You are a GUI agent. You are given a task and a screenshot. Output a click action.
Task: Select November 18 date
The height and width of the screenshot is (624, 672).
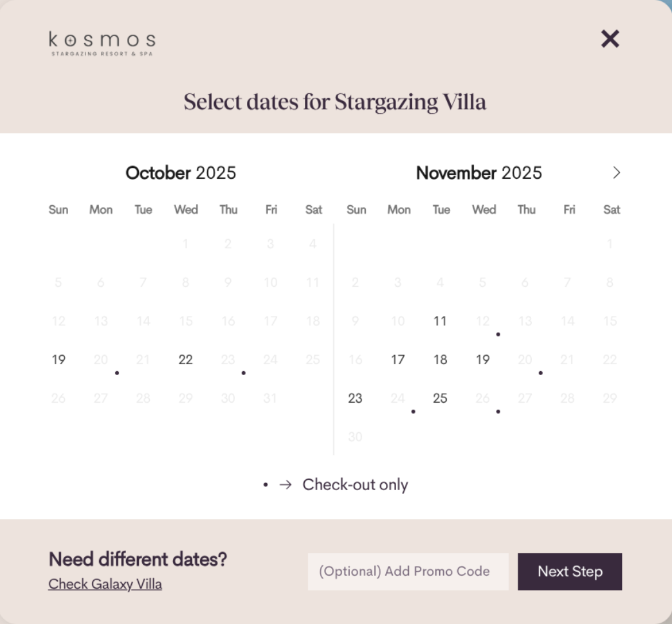pyautogui.click(x=440, y=360)
